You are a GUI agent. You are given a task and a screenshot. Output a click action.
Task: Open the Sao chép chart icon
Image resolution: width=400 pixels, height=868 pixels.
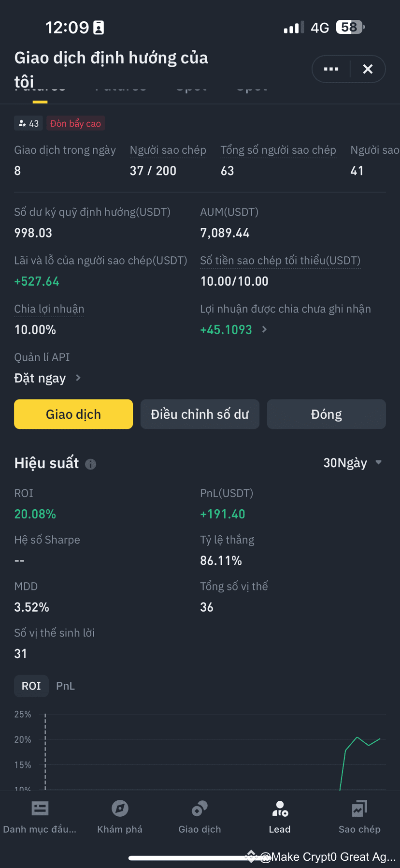[x=359, y=808]
